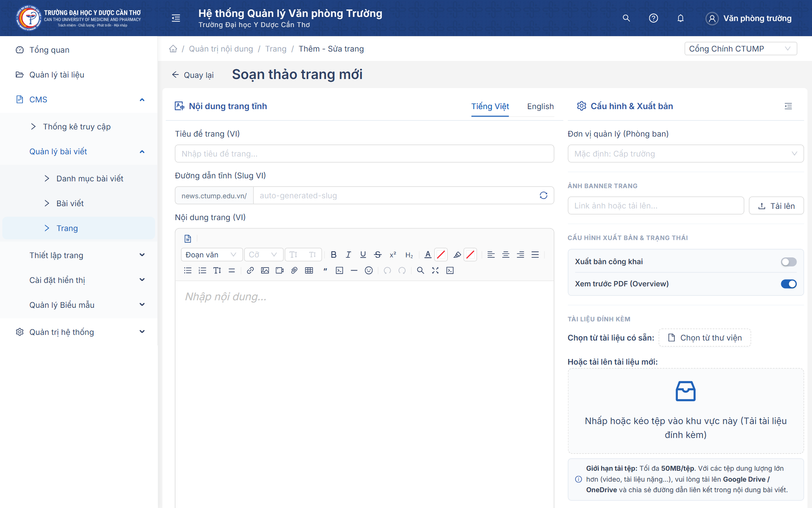
Task: Open the Cổng Chính CTUMP portal dropdown
Action: tap(740, 49)
